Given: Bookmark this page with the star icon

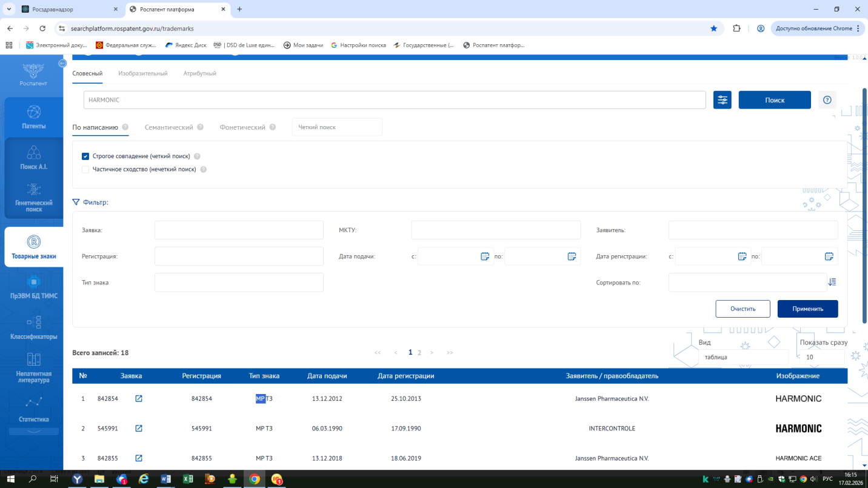Looking at the screenshot, I should pos(714,28).
